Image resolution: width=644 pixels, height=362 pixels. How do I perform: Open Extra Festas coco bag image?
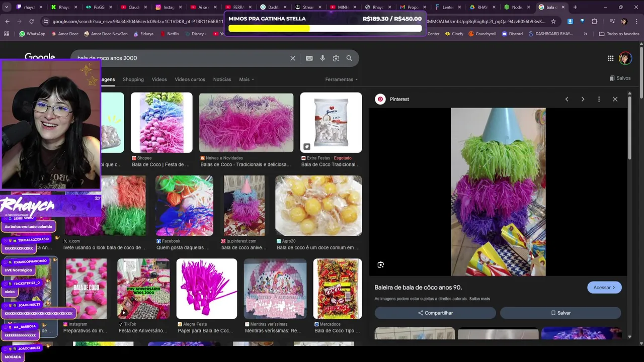pyautogui.click(x=331, y=123)
